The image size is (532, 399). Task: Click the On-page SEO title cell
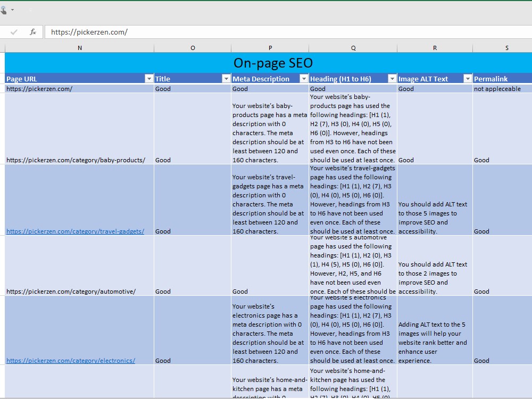(x=268, y=63)
